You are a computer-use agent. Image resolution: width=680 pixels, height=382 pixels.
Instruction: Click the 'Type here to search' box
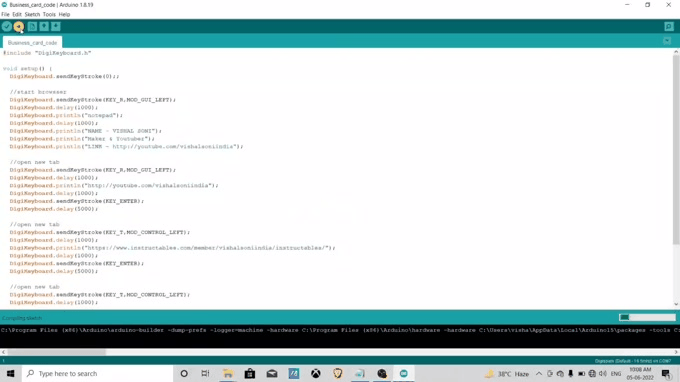click(x=98, y=373)
